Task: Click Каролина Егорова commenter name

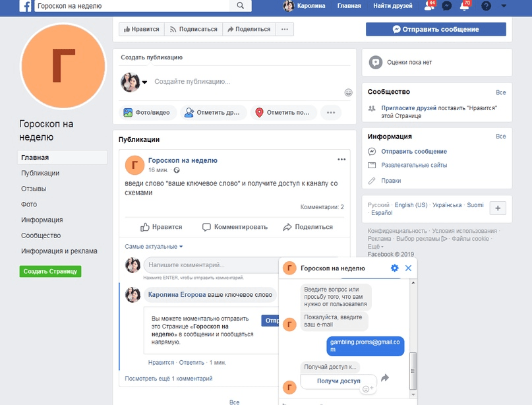Action: tap(177, 295)
